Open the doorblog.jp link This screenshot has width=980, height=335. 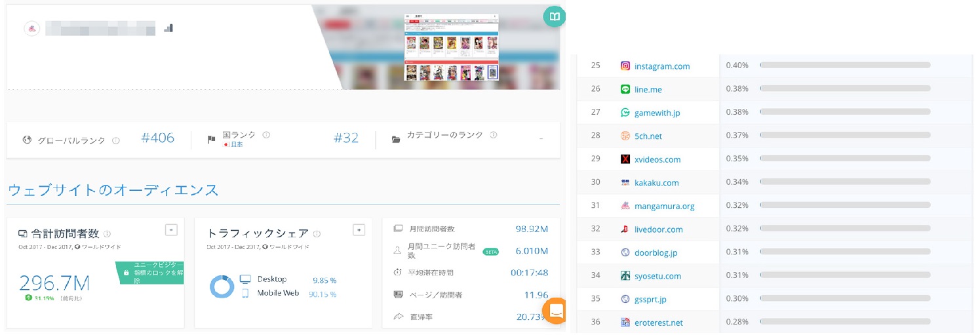[x=656, y=252]
